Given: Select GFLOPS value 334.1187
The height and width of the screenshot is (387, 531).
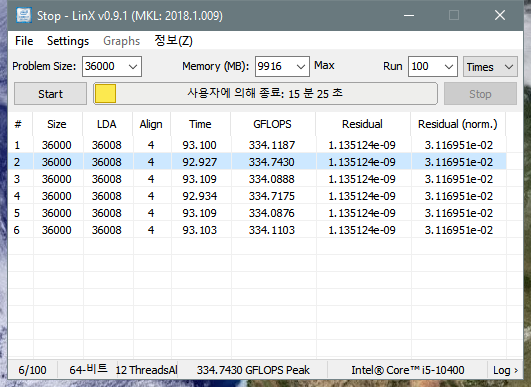Looking at the screenshot, I should tap(272, 145).
